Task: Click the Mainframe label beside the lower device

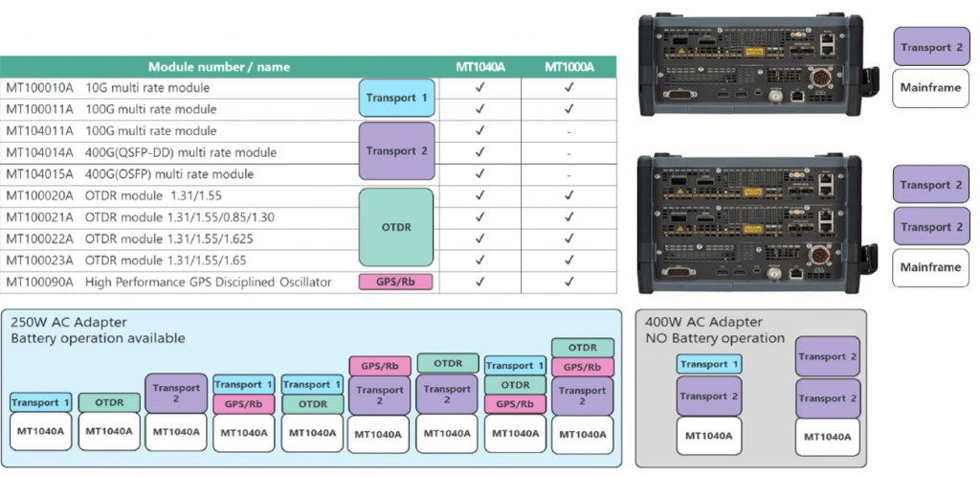Action: coord(930,267)
